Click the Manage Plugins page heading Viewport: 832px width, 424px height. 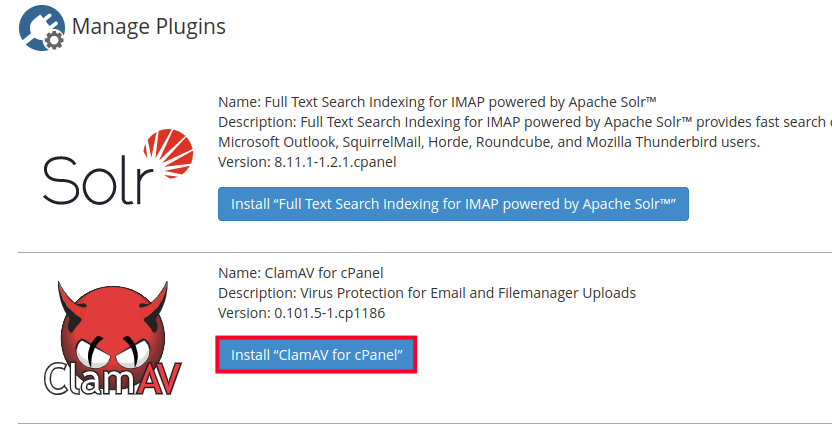click(x=148, y=26)
